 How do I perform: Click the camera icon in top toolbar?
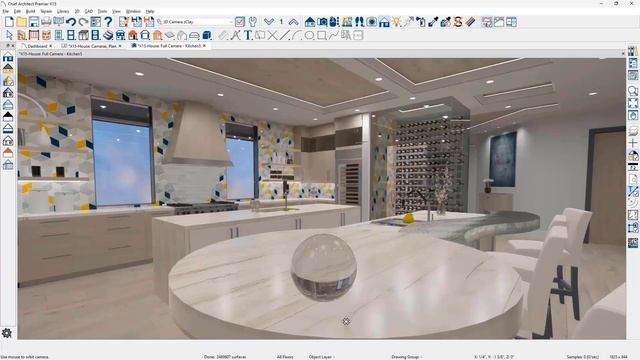[x=322, y=22]
